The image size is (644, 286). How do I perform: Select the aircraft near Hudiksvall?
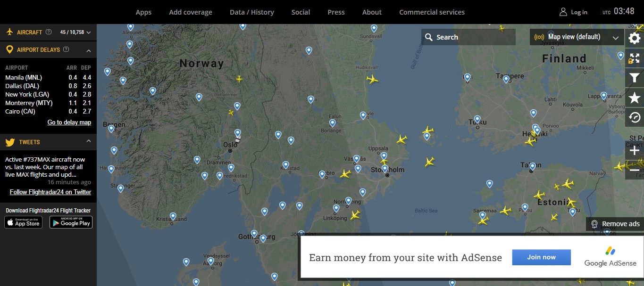click(x=373, y=79)
